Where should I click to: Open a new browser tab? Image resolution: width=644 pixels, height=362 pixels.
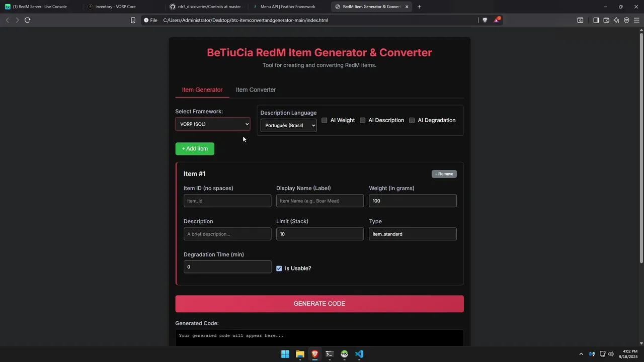(x=419, y=7)
